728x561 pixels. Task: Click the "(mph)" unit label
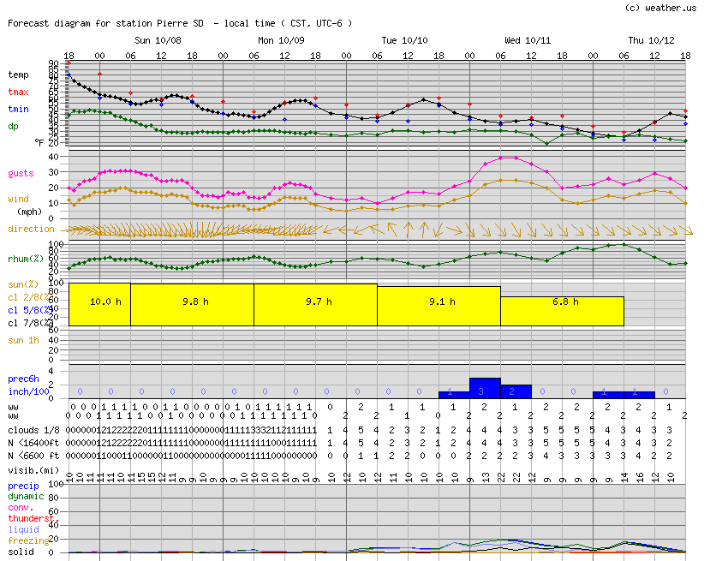tap(30, 212)
